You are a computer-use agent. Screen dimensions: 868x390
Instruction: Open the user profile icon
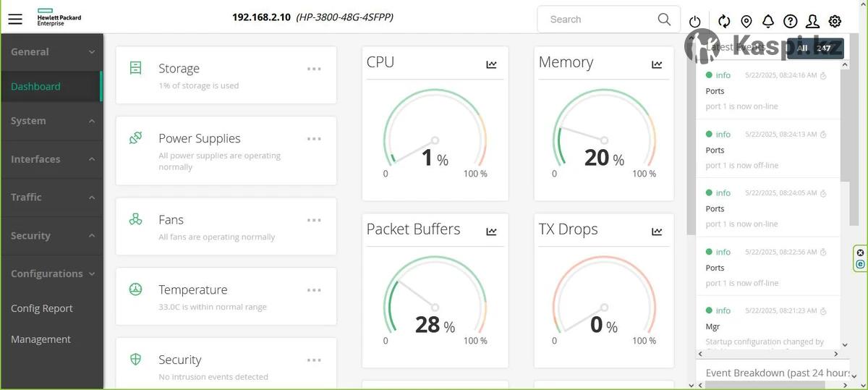pyautogui.click(x=813, y=21)
